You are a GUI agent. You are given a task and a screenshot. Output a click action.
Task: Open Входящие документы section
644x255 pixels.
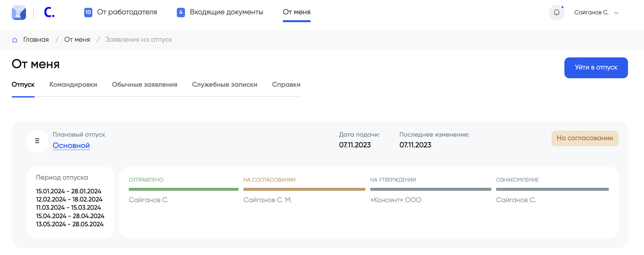226,12
